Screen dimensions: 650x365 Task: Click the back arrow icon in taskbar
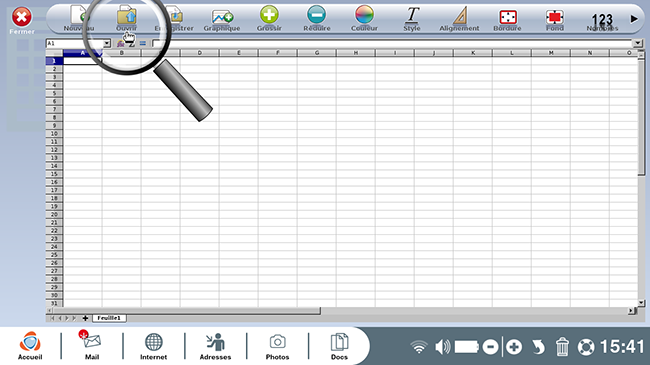click(538, 347)
